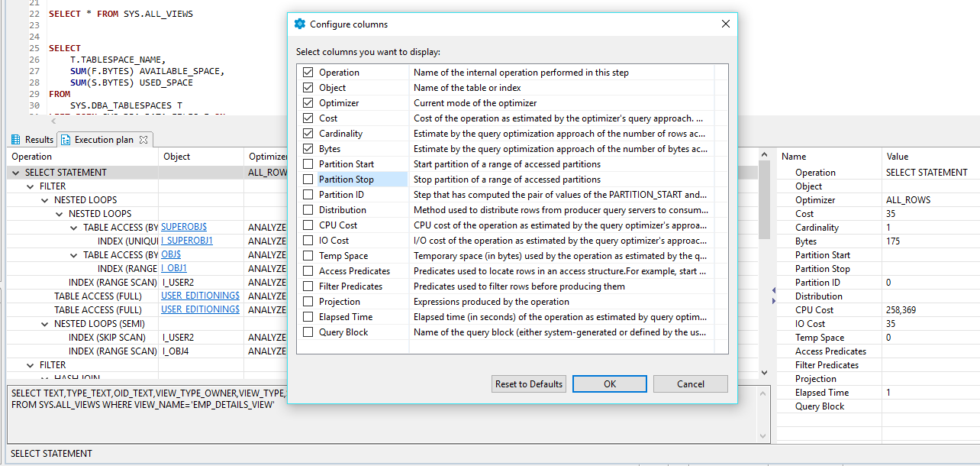Collapse the SELECT STATEMENT node
The image size is (980, 466).
click(x=15, y=172)
